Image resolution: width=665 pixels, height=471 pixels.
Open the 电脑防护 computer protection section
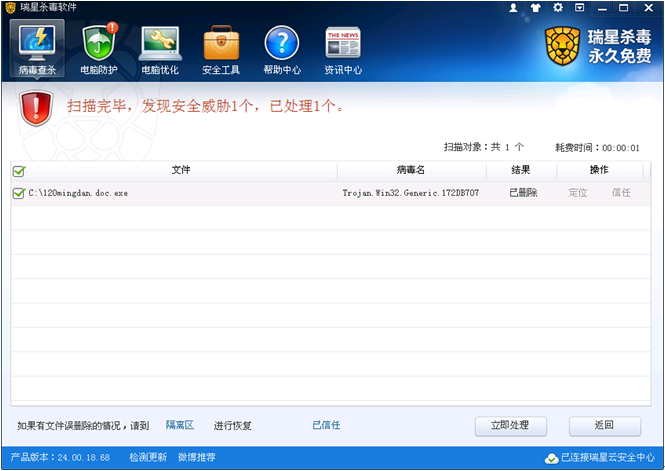(x=98, y=48)
